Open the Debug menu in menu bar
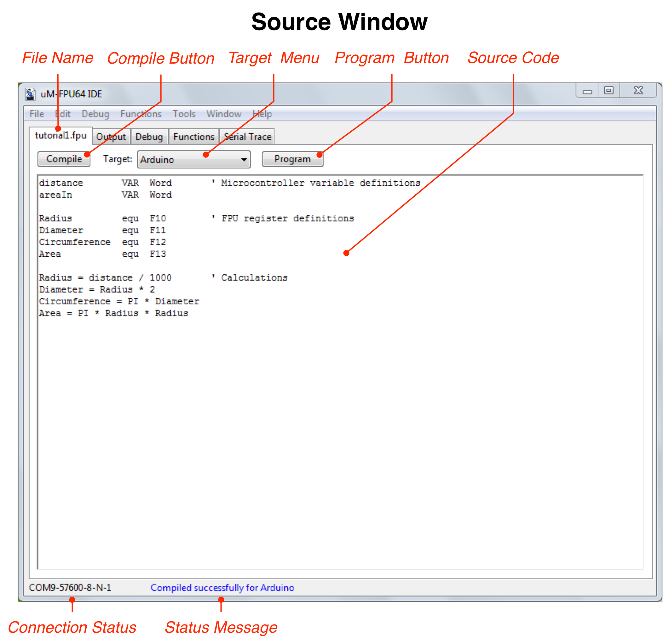 (95, 114)
